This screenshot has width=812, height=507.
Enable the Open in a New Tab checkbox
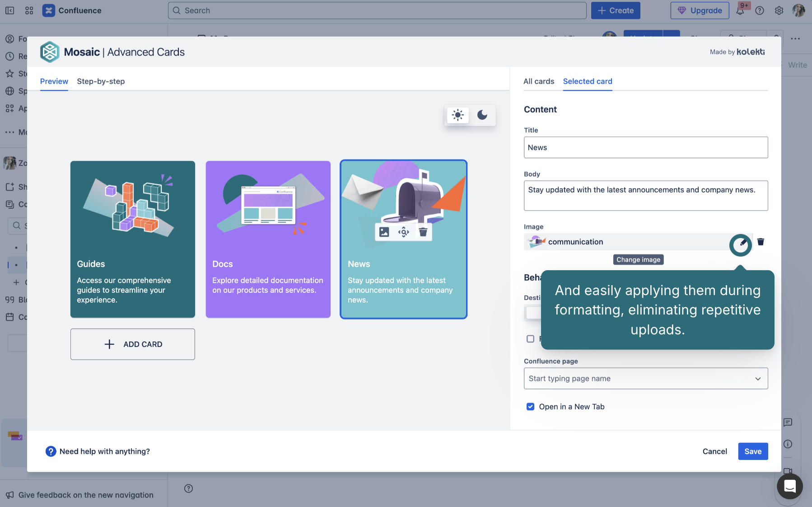click(530, 406)
